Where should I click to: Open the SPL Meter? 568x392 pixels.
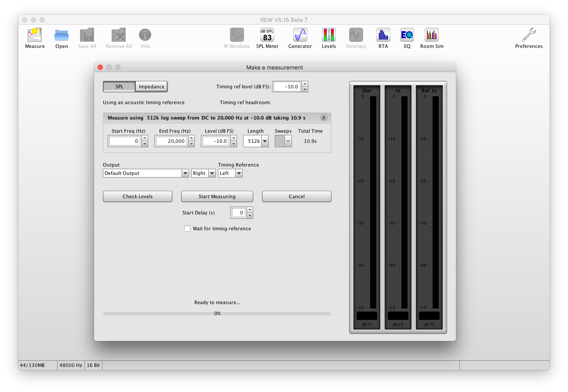267,37
